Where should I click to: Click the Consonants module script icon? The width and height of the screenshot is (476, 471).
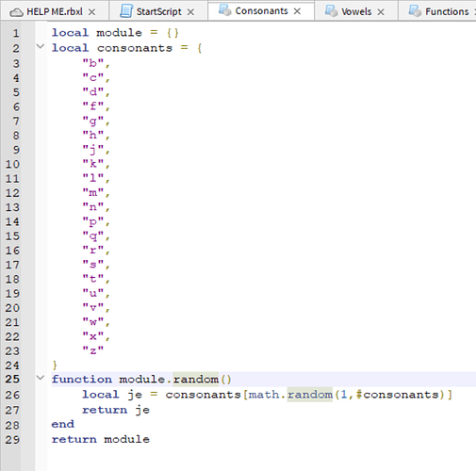(224, 10)
